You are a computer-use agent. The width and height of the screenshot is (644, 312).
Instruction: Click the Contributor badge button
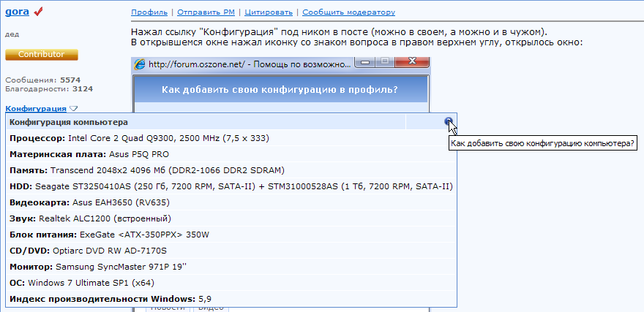[42, 55]
